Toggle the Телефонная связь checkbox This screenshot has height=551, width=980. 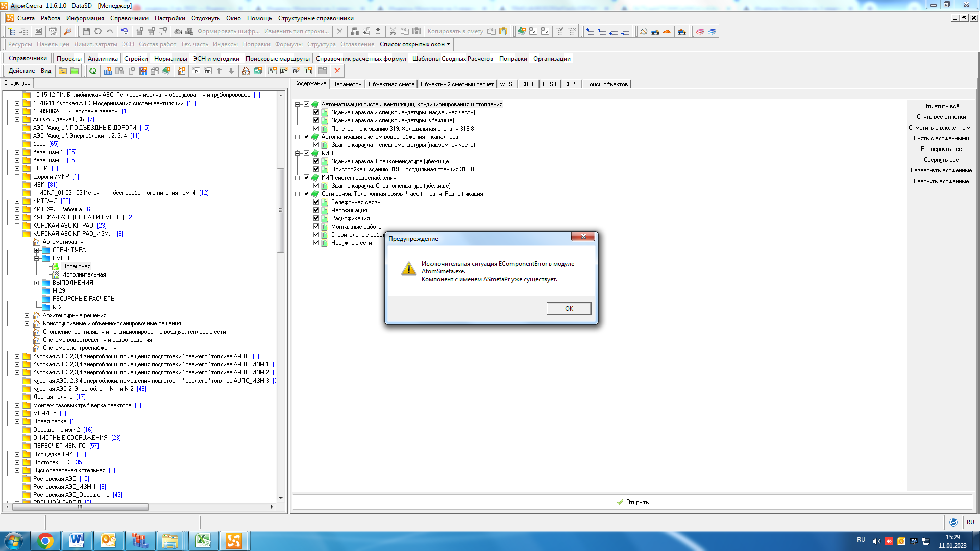tap(316, 202)
